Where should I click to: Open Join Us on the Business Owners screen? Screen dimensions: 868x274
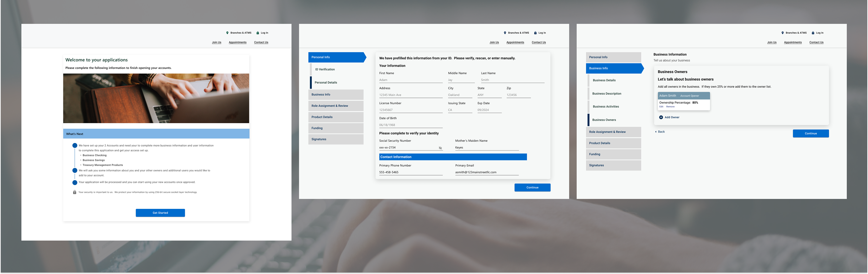click(x=772, y=42)
